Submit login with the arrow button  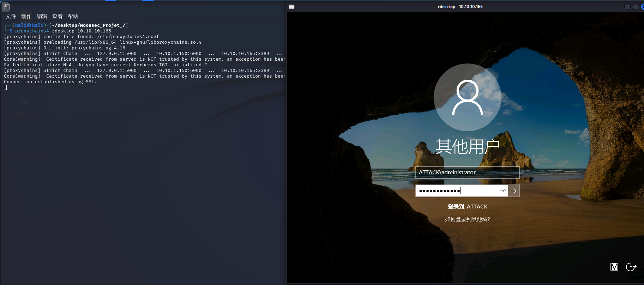[x=514, y=191]
